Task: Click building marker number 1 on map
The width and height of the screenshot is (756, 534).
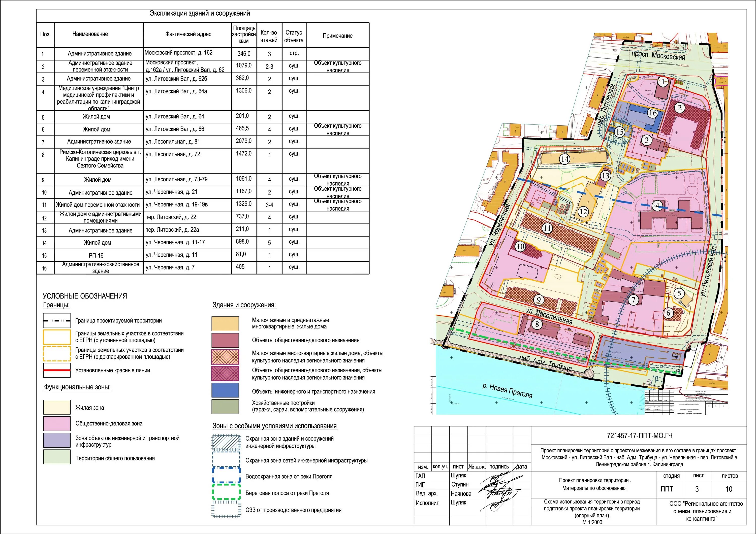Action: click(x=663, y=81)
